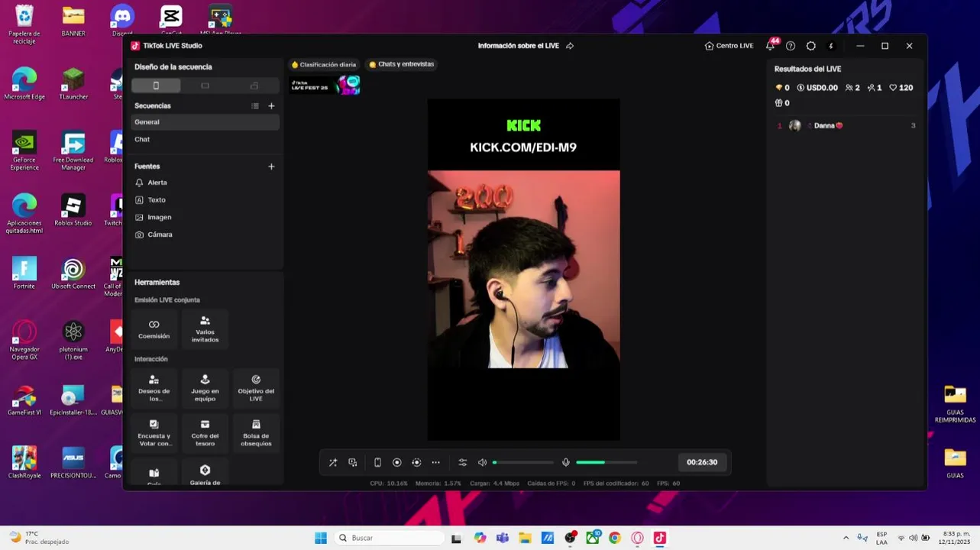Mute the microphone
Viewport: 980px width, 550px height.
tap(566, 462)
